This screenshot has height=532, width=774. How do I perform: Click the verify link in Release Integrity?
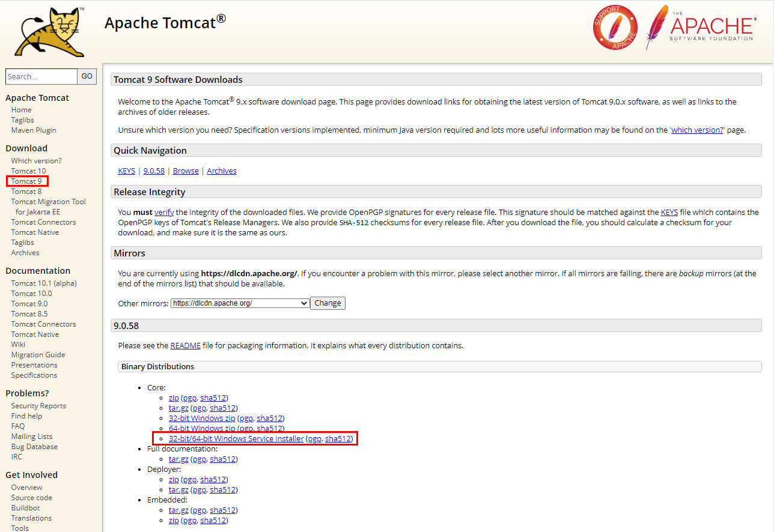click(164, 212)
